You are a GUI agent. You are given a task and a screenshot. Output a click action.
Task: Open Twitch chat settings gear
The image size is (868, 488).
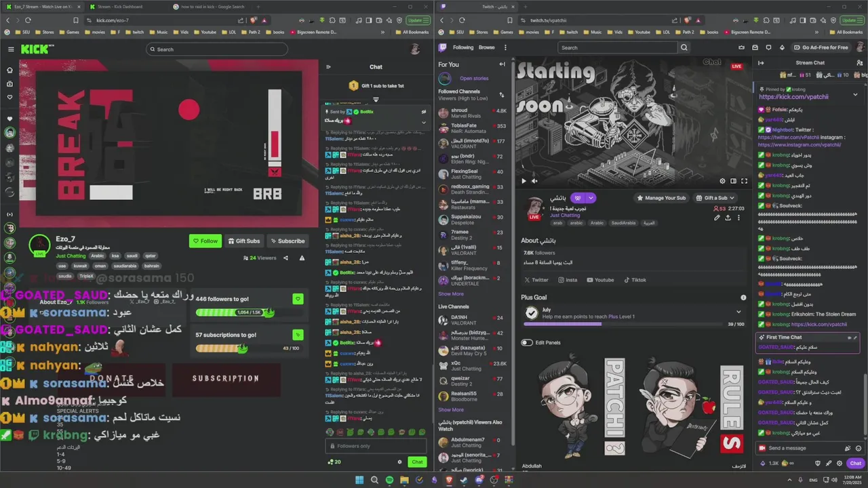(840, 464)
